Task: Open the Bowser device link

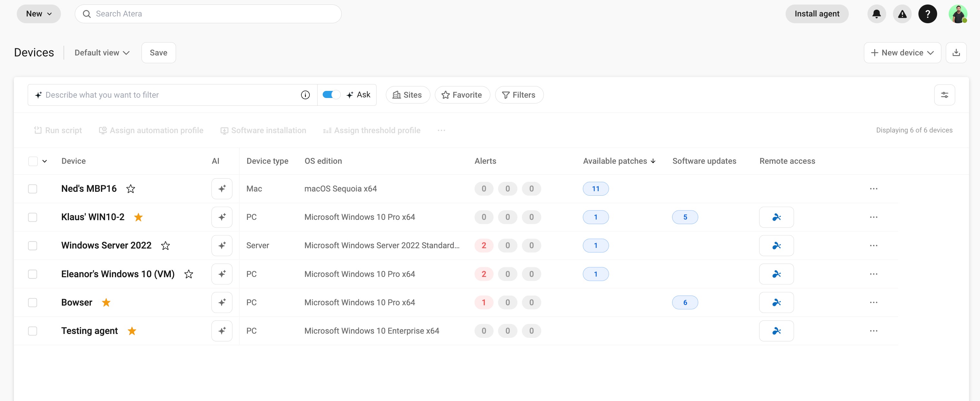Action: click(x=77, y=302)
